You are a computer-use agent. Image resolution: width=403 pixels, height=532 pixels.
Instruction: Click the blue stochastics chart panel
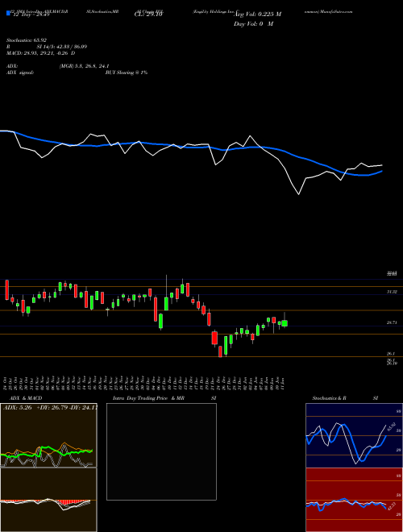[354, 435]
